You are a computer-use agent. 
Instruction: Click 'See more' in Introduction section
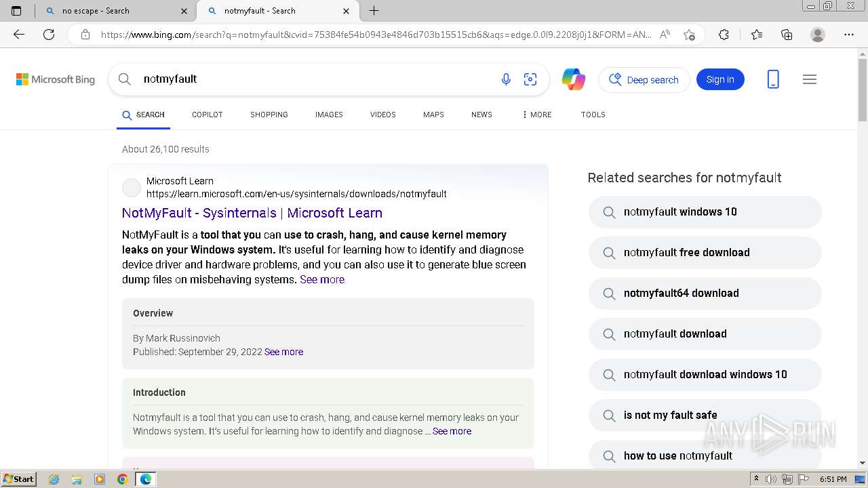[x=452, y=431]
